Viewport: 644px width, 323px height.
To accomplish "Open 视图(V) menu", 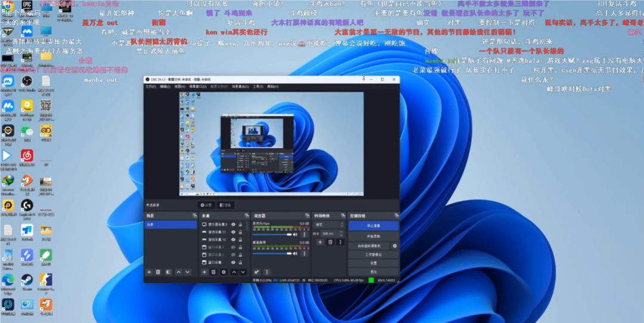I will [x=179, y=87].
